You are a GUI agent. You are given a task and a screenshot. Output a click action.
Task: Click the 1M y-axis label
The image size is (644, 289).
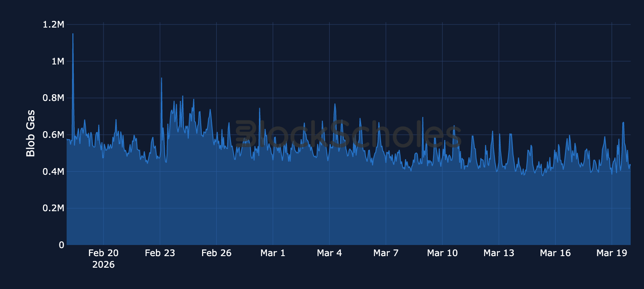[x=58, y=61]
